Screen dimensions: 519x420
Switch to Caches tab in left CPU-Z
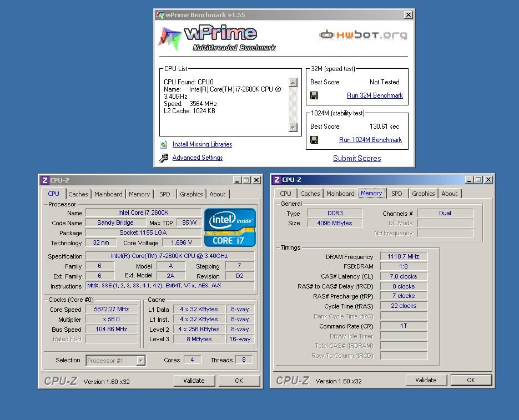click(x=78, y=194)
